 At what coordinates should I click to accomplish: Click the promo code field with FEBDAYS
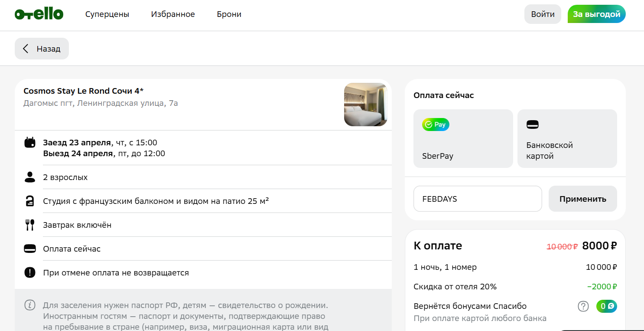477,199
